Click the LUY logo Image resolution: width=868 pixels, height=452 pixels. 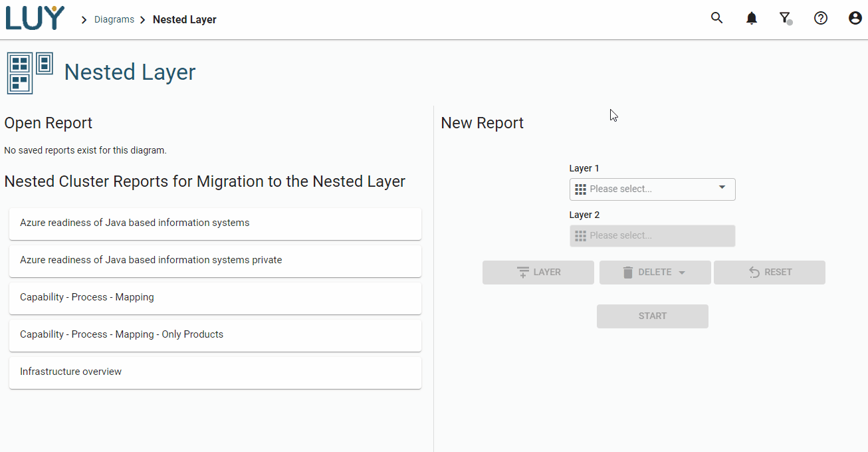35,18
